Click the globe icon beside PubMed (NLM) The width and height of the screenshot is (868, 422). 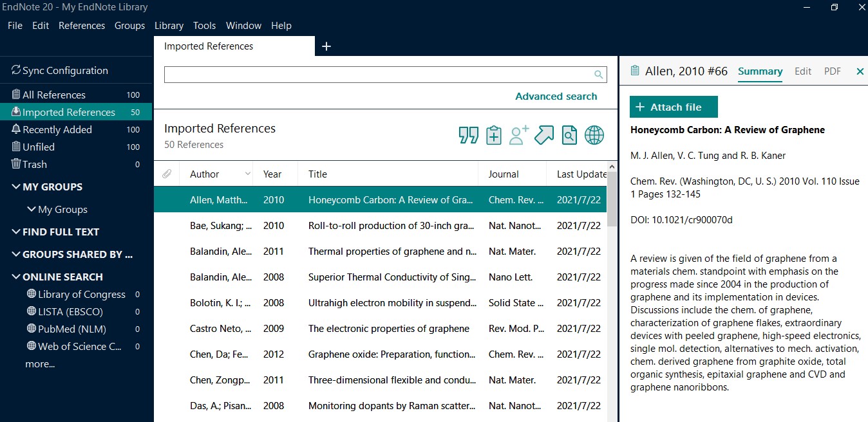(x=32, y=329)
